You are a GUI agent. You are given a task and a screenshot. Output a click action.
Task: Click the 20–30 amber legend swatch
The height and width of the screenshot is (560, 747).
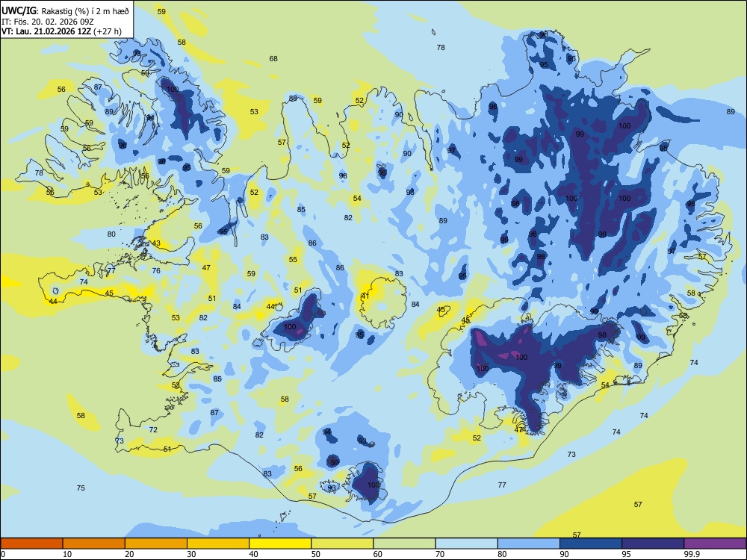(156, 544)
